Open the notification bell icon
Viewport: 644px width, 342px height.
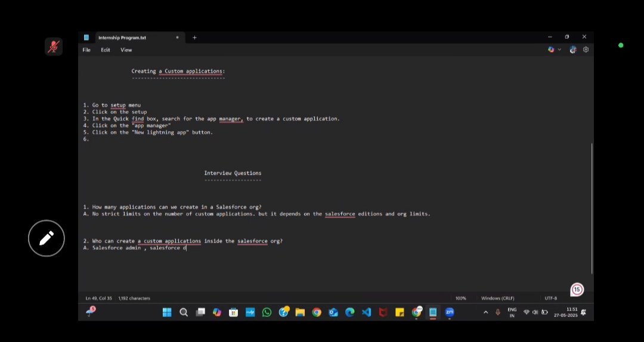click(584, 312)
